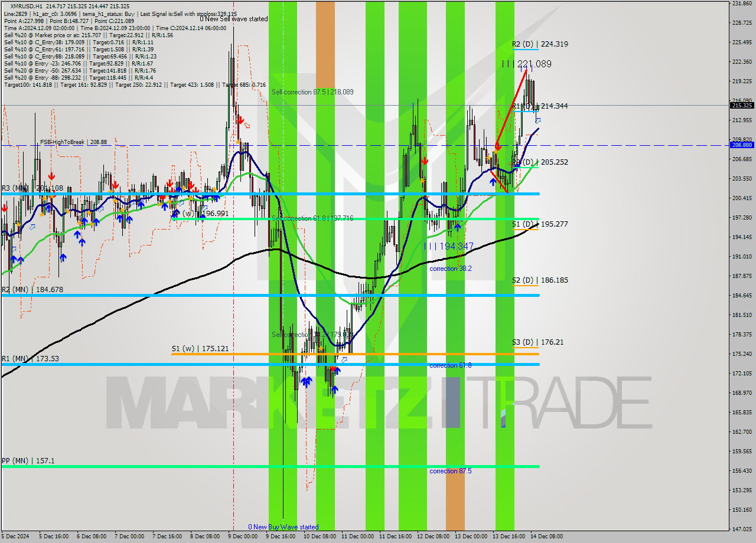Click the Sell %10 @ Entry -23 line
This screenshot has height=543, width=756.
(x=79, y=63)
